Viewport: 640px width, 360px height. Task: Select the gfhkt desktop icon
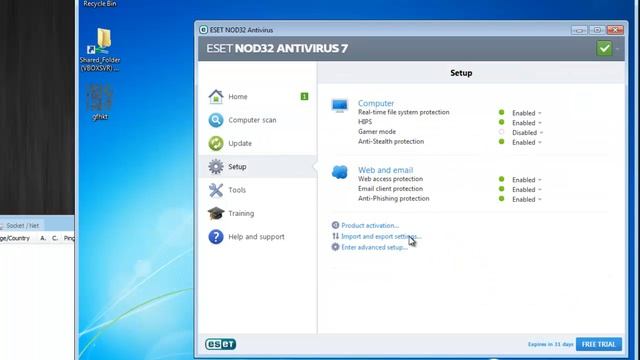[100, 102]
